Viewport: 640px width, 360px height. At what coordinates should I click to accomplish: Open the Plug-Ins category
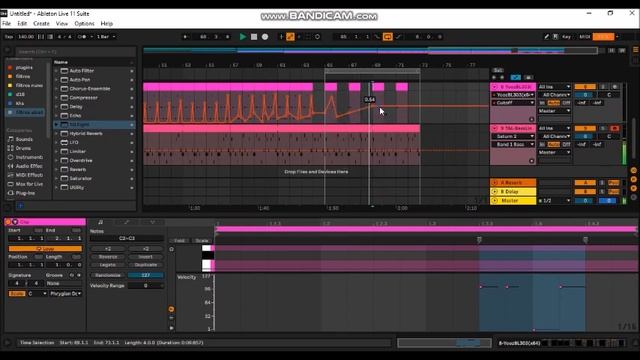[25, 193]
